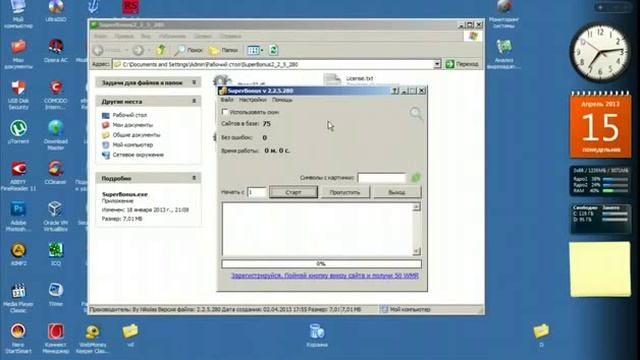The image size is (640, 360).
Task: Click the CPU and RAM meter gadget
Action: pyautogui.click(x=600, y=181)
